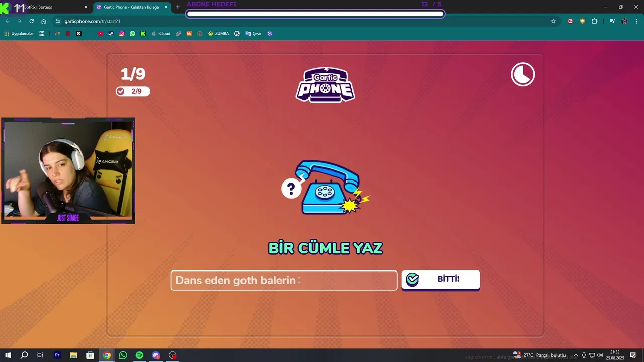
Task: Open taskbar clock showing 21:32
Action: (x=615, y=355)
